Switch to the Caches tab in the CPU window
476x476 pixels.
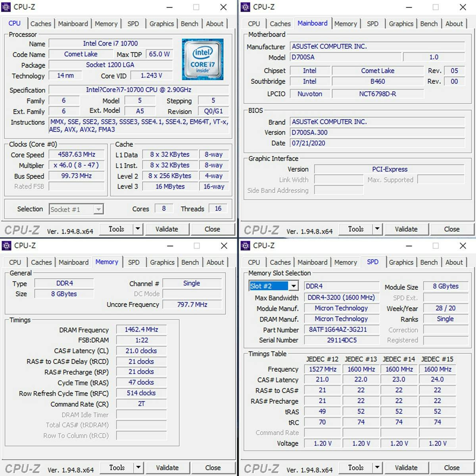(x=40, y=24)
